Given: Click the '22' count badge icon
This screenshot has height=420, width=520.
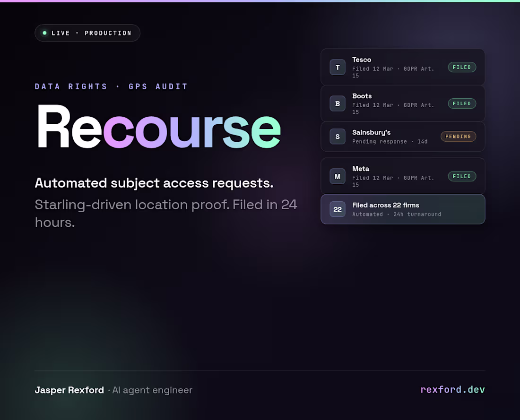Looking at the screenshot, I should (337, 209).
